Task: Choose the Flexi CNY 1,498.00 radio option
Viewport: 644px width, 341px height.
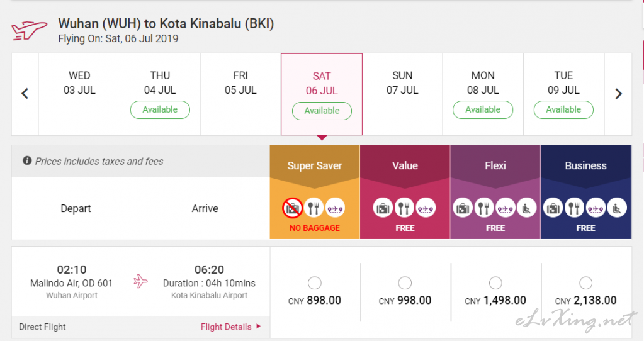Action: [495, 282]
